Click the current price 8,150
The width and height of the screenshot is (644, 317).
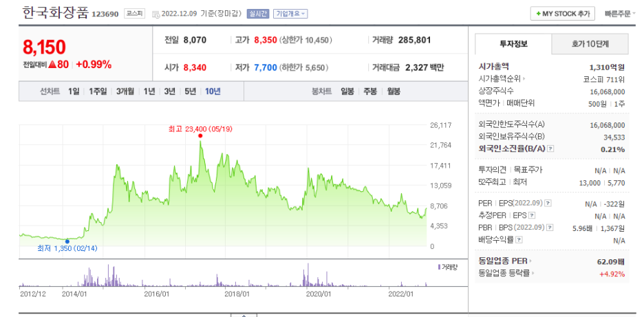44,47
